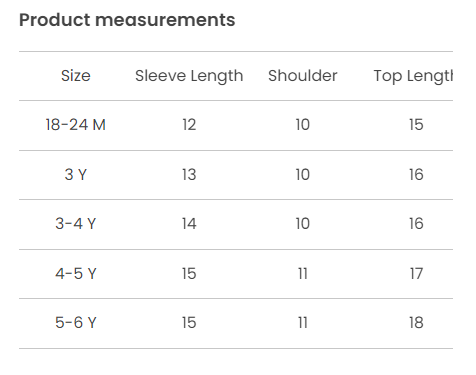
Task: Click the Product measurements heading
Action: pyautogui.click(x=127, y=20)
